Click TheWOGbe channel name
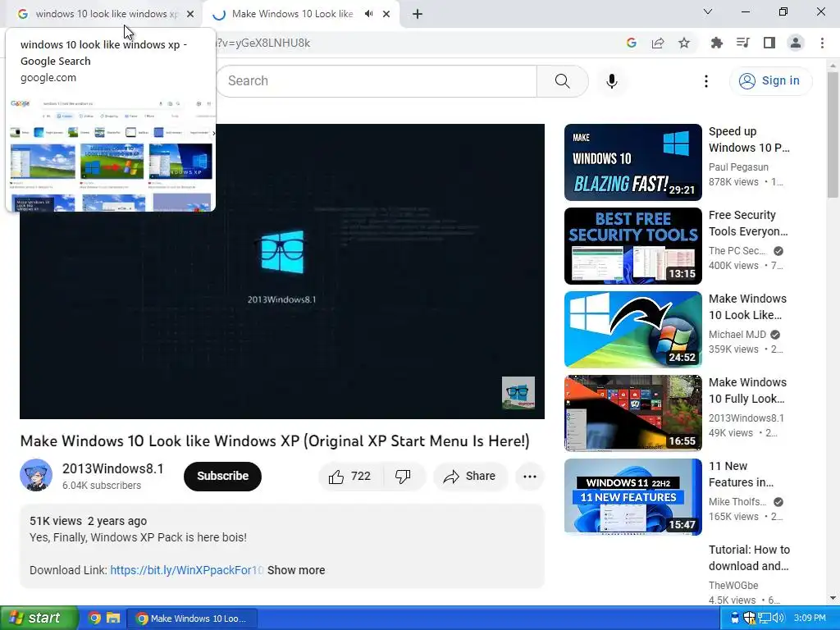 coord(733,586)
